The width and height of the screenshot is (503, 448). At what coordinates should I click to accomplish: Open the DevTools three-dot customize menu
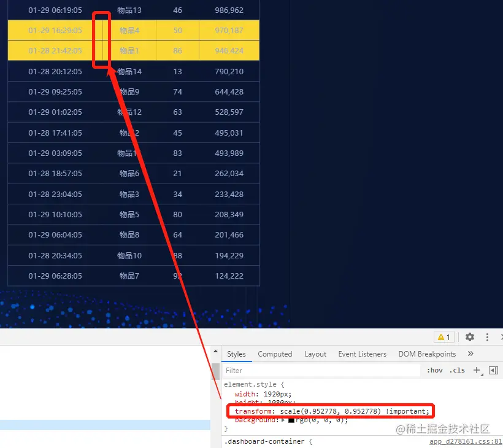coord(487,337)
